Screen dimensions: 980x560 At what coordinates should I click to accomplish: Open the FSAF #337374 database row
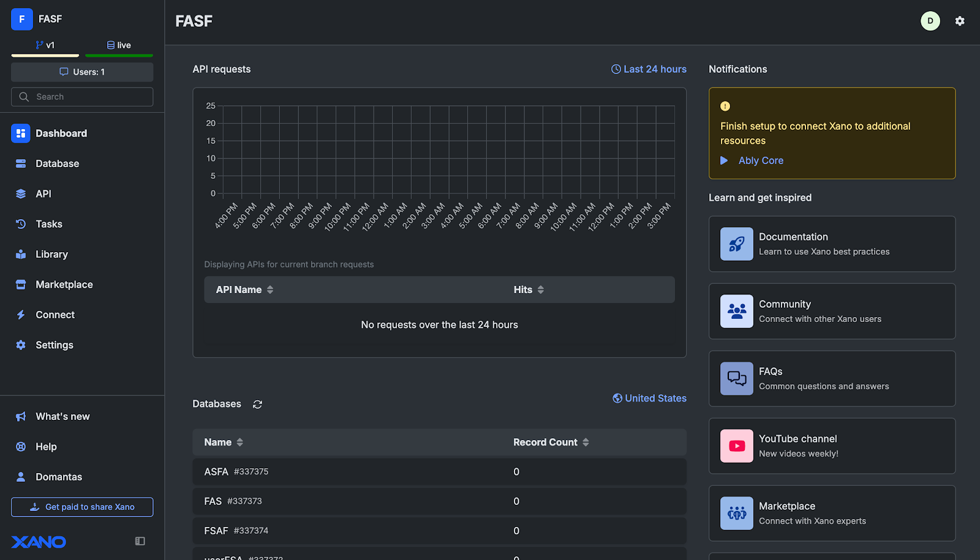click(439, 531)
